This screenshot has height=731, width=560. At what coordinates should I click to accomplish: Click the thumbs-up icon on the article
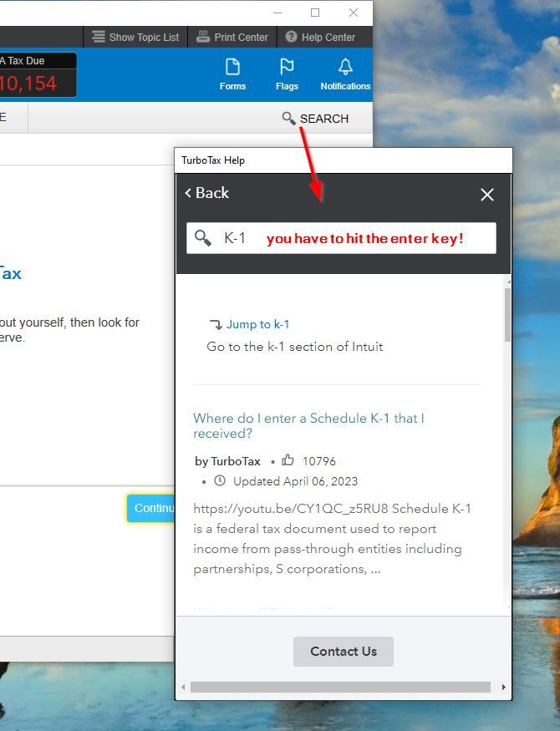coord(288,460)
